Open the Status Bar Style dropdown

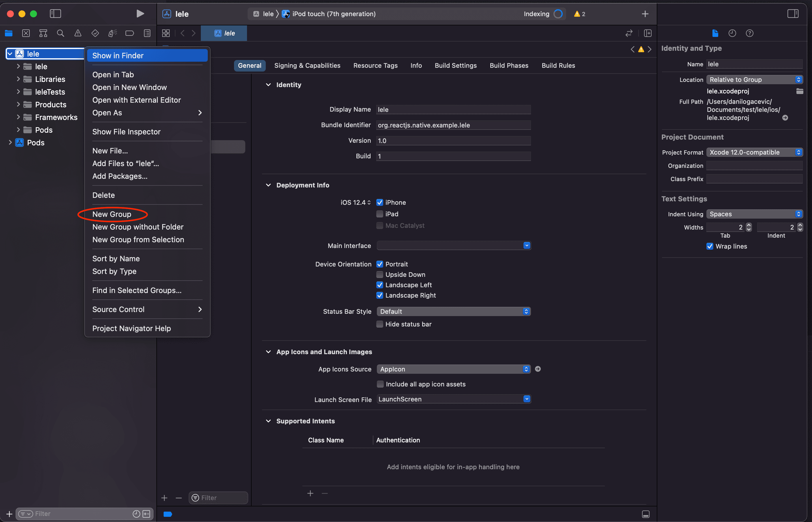(x=454, y=311)
